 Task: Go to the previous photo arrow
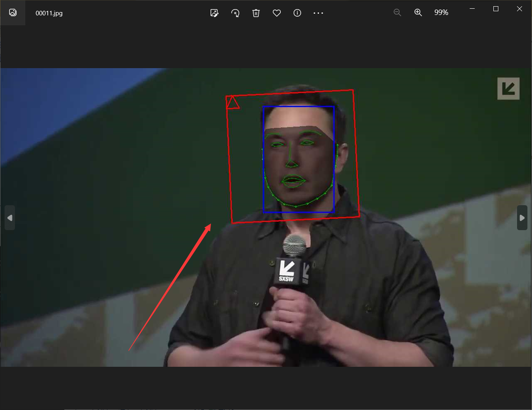point(10,218)
